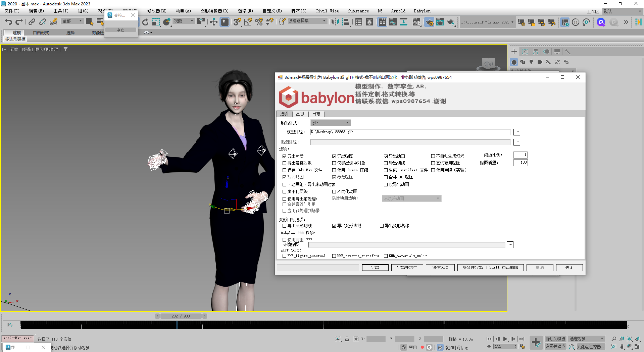Image resolution: width=644 pixels, height=352 pixels.
Task: Select the Select and Link chain tool
Action: pos(32,22)
